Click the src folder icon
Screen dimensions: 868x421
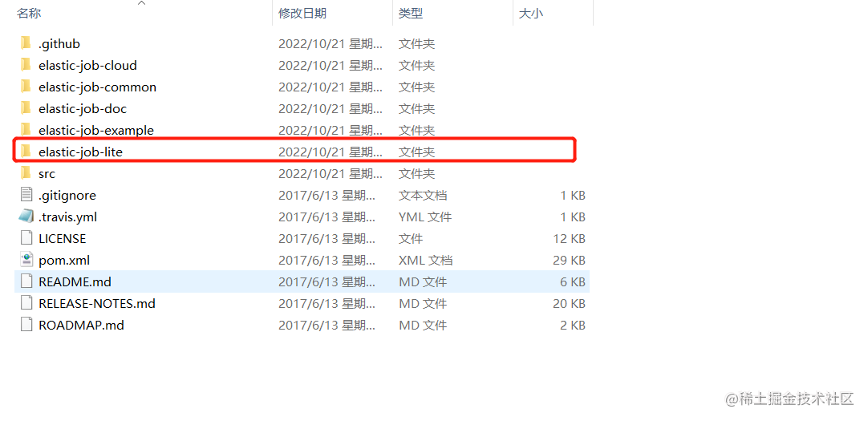pyautogui.click(x=26, y=173)
